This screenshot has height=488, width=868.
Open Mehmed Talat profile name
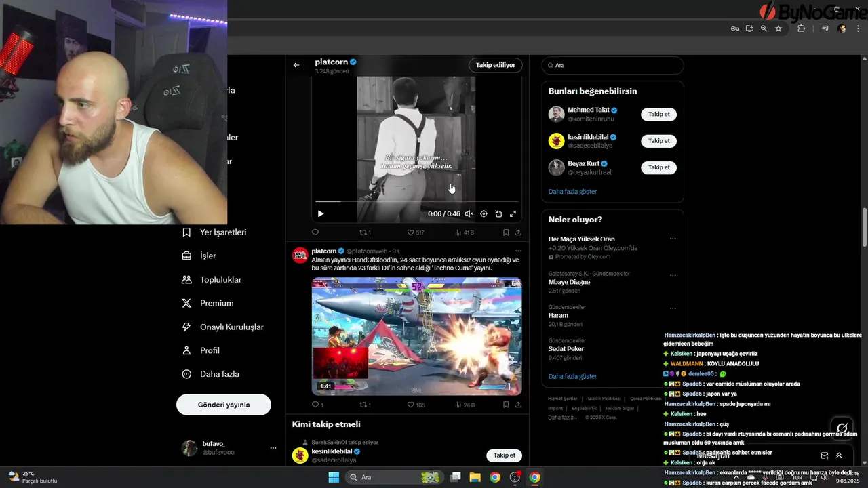pos(589,110)
